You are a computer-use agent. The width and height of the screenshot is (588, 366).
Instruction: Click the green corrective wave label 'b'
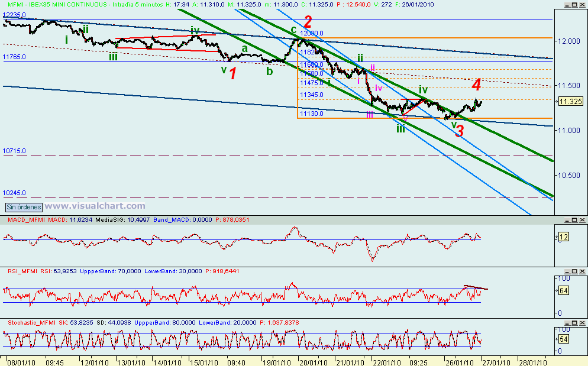[270, 70]
